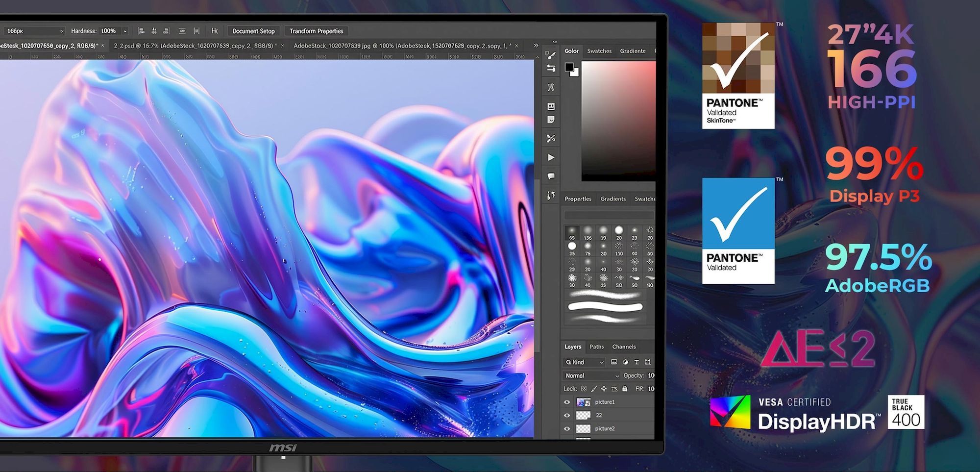Open the layer filter Kind dropdown
The height and width of the screenshot is (472, 980).
click(x=585, y=362)
